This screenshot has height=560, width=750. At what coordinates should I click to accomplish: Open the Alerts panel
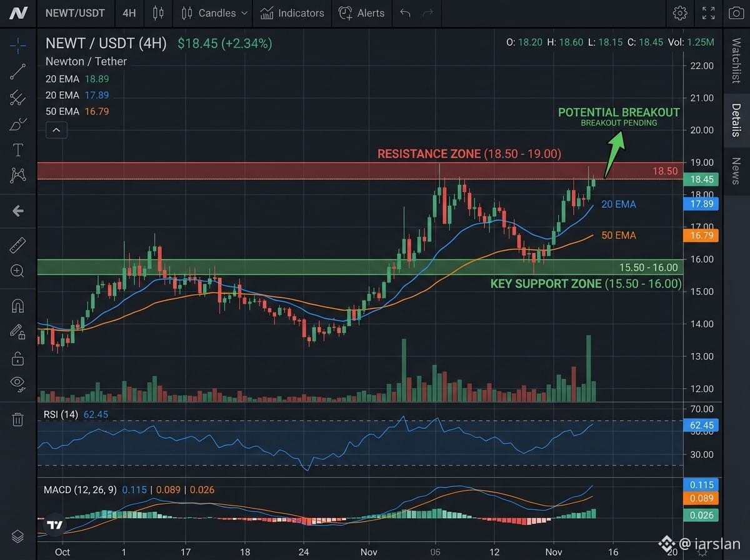361,12
